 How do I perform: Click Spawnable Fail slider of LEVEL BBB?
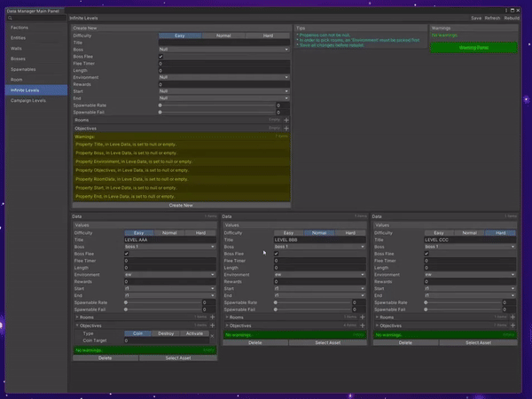(313, 309)
